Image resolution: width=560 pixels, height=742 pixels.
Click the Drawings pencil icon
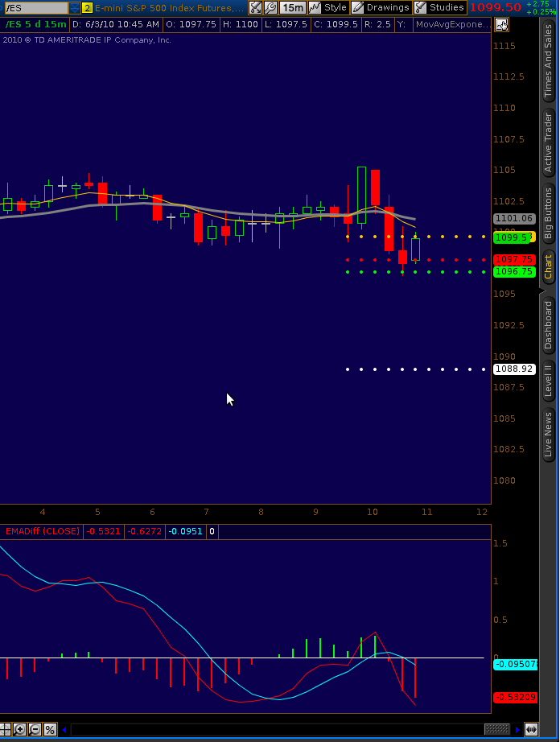pyautogui.click(x=358, y=7)
